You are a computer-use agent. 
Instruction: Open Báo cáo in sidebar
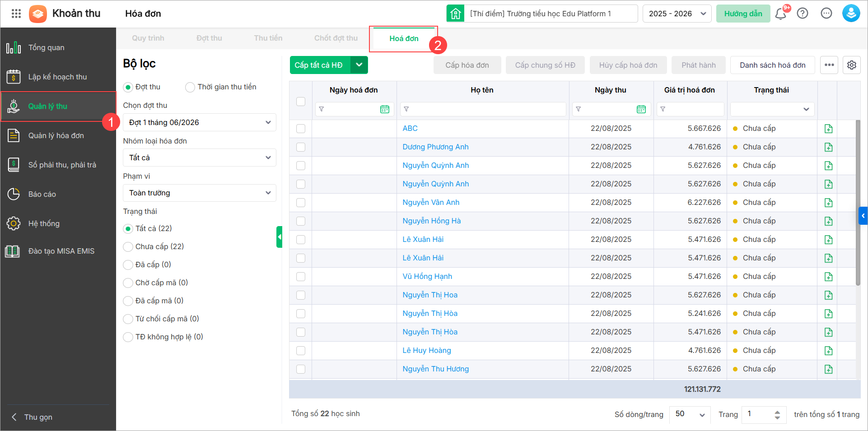point(58,194)
